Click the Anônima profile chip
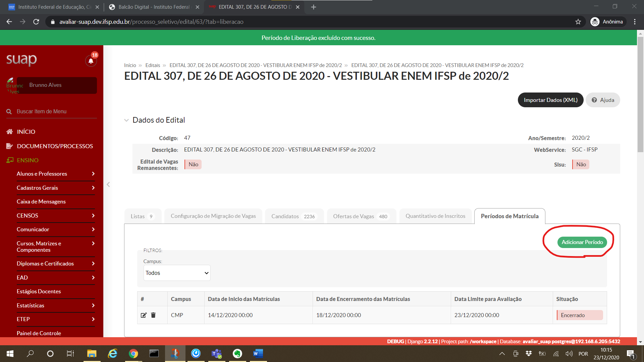The width and height of the screenshot is (644, 362). [x=608, y=22]
